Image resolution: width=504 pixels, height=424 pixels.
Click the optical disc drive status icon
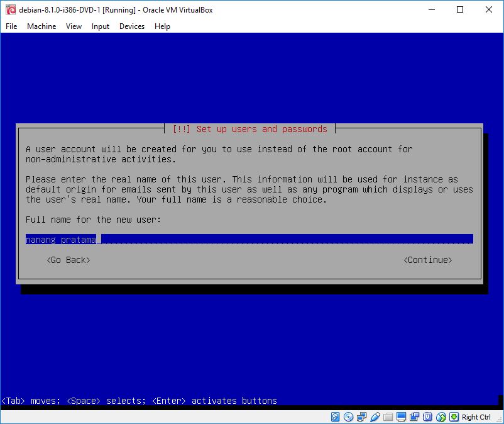tap(348, 417)
